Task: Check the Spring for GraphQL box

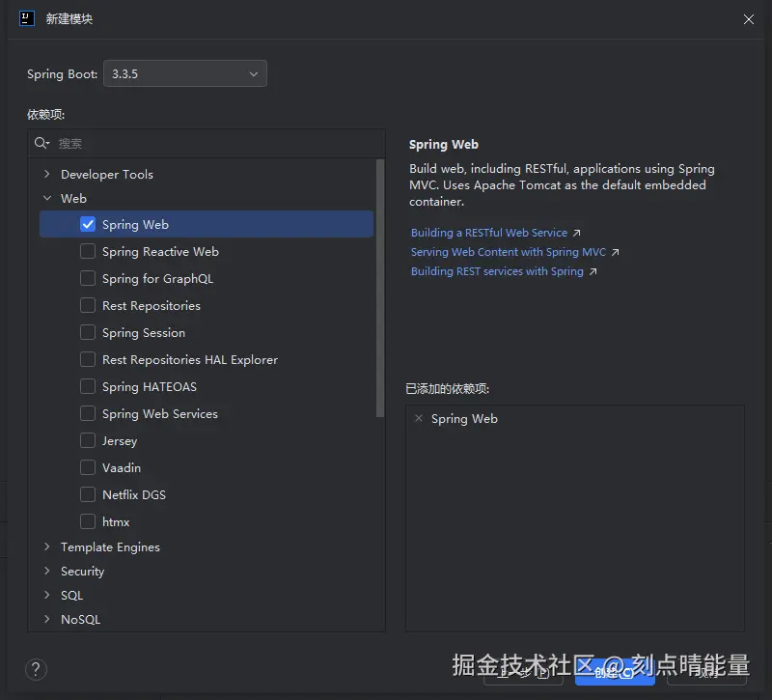Action: click(88, 278)
